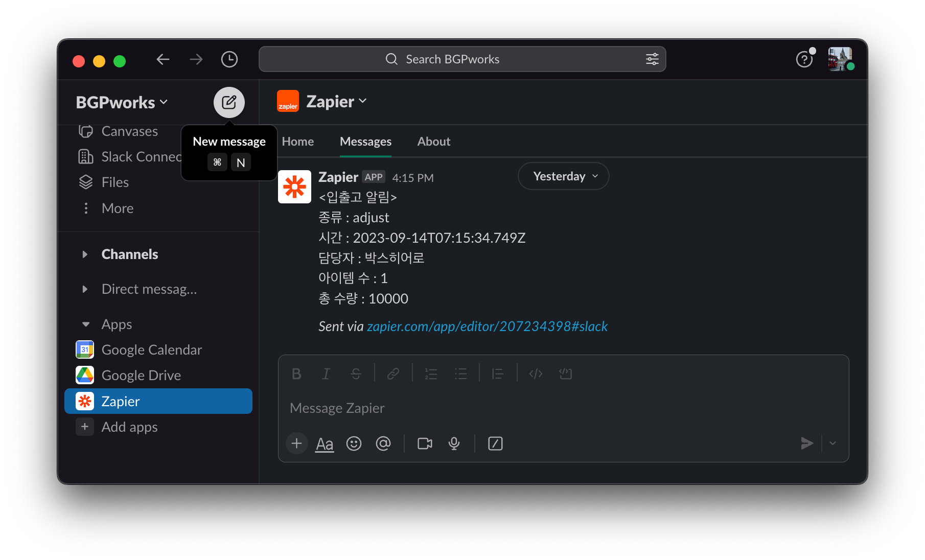Click Zapier message avatar icon

[294, 186]
